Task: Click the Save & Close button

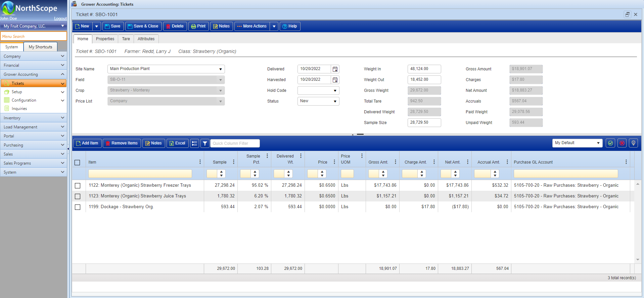Action: tap(143, 26)
